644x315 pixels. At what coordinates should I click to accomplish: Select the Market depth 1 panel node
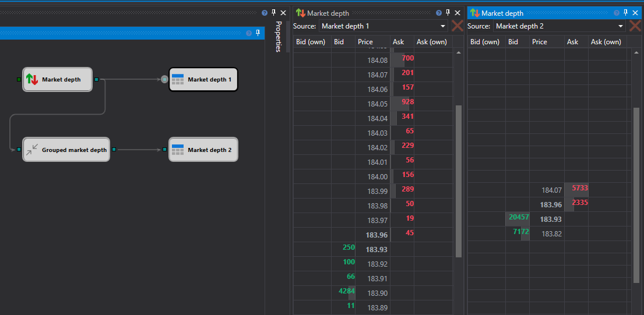tap(203, 80)
